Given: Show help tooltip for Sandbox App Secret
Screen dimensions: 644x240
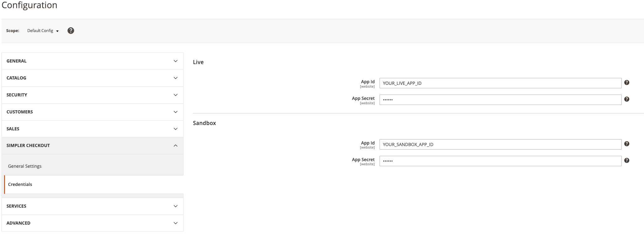Looking at the screenshot, I should [627, 161].
